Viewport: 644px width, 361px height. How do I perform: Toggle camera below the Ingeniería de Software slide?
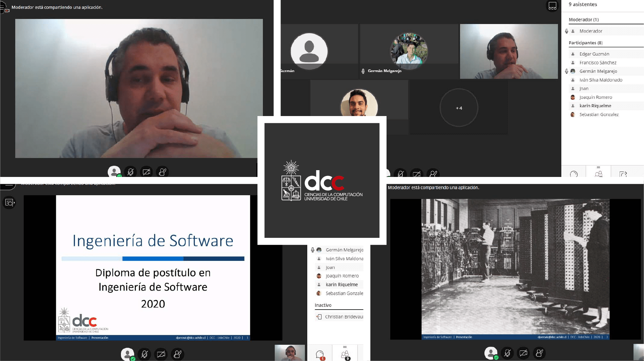point(161,354)
